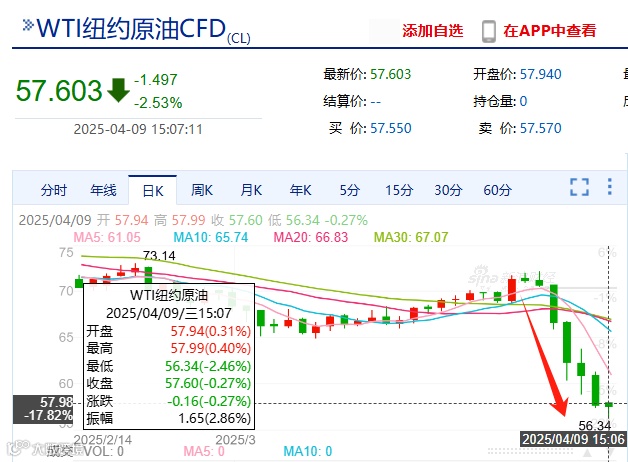Switch to the 30分 chart tab
The height and width of the screenshot is (462, 628).
click(x=448, y=190)
